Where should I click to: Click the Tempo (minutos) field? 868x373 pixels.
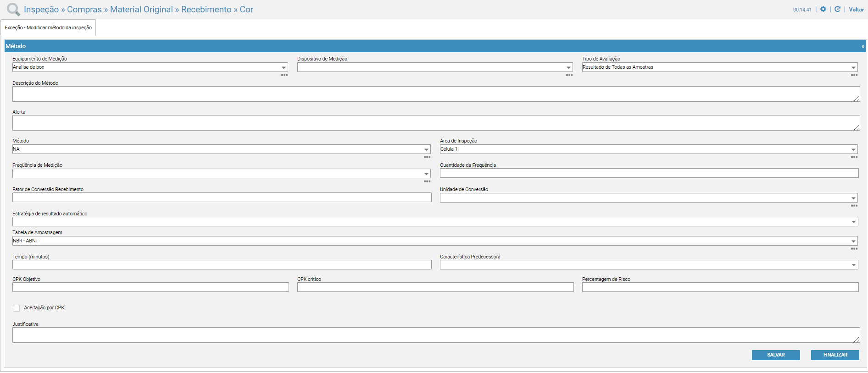[222, 265]
